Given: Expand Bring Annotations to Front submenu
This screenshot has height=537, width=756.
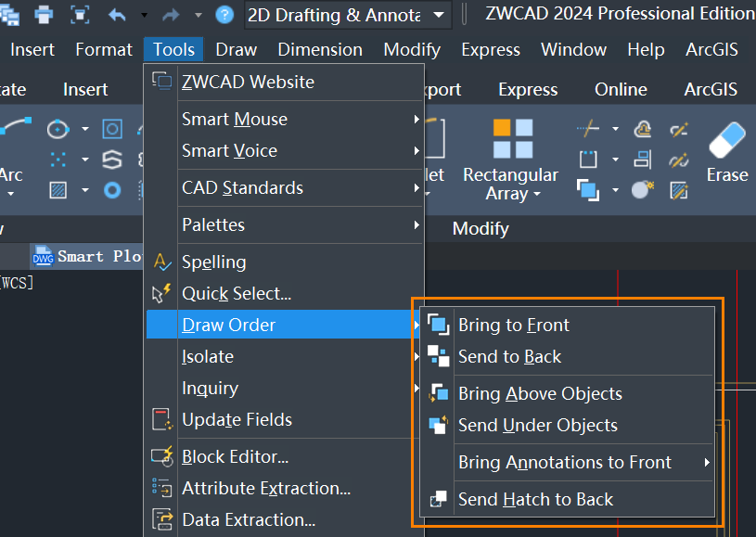Looking at the screenshot, I should pos(568,463).
